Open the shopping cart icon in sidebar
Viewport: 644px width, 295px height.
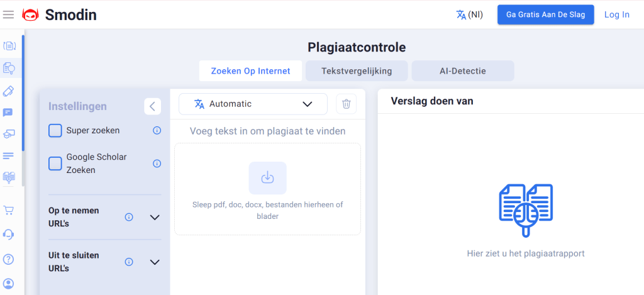click(9, 210)
